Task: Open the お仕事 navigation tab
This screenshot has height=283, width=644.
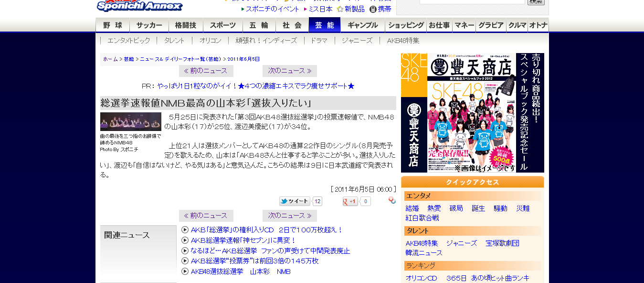Action: 439,25
